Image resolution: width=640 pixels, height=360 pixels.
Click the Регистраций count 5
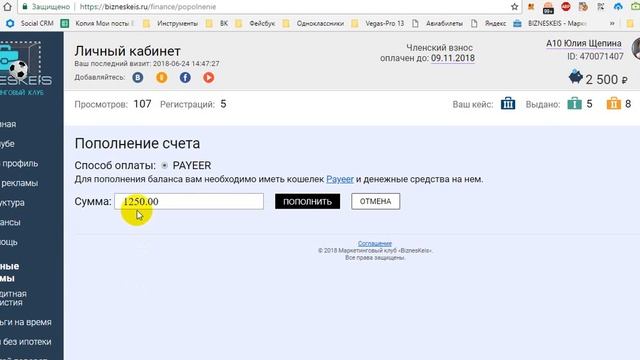click(x=223, y=104)
